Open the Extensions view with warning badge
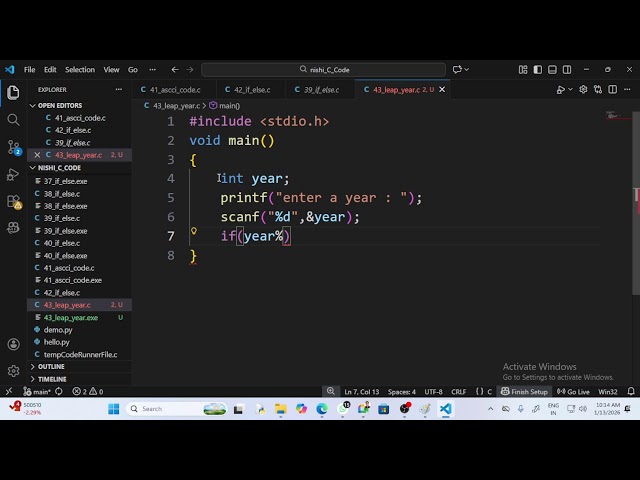 [14, 202]
